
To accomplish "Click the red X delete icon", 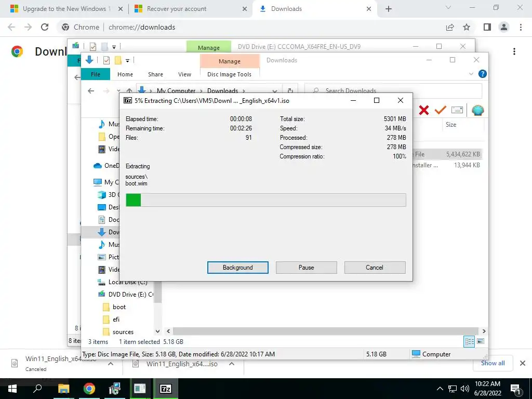I will 424,110.
